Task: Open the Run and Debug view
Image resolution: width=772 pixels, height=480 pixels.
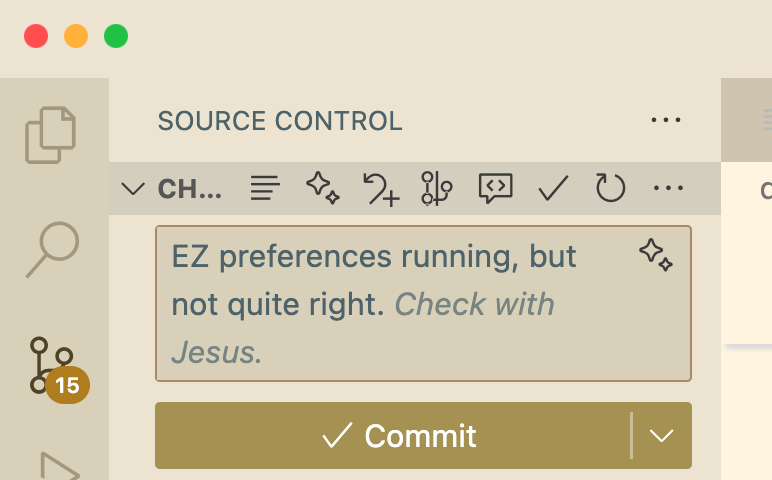Action: 57,468
